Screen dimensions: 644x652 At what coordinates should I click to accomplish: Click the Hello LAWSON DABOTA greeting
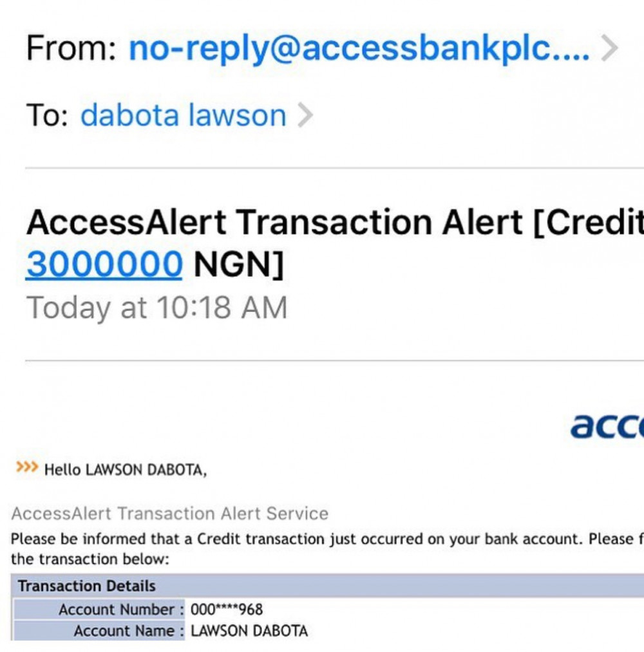click(126, 470)
